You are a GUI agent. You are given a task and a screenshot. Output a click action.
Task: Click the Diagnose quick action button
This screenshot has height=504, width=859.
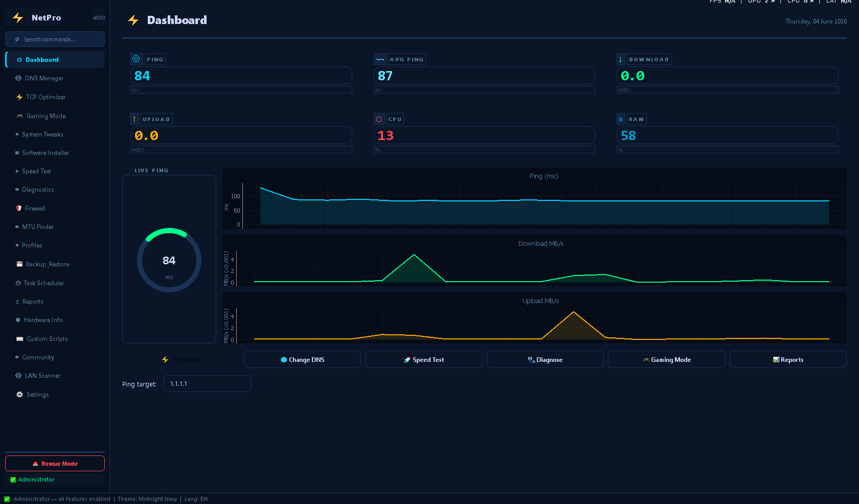(545, 359)
